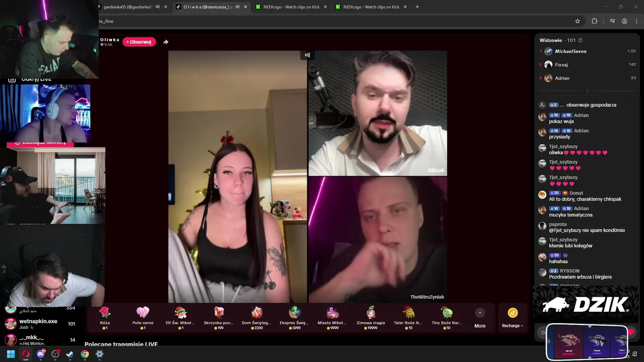Open the gear settings app in the taskbar
Viewport: 644px width, 362px height.
[x=100, y=354]
